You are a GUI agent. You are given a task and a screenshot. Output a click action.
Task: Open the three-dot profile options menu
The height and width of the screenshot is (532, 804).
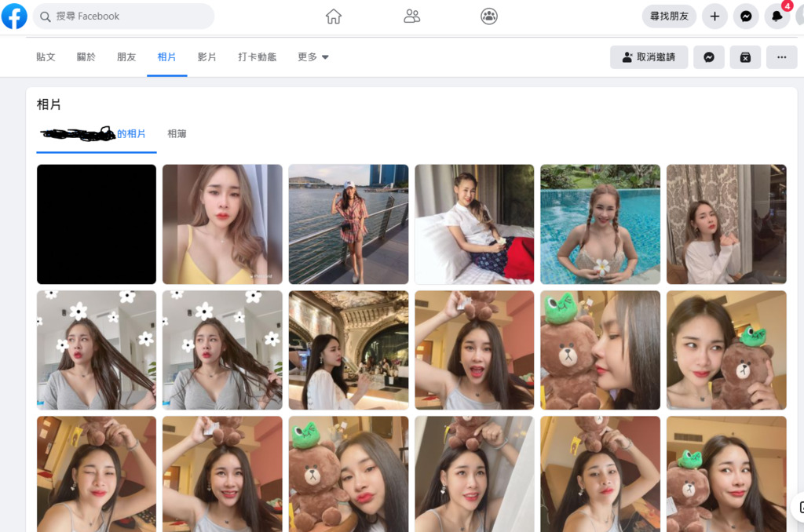click(781, 57)
